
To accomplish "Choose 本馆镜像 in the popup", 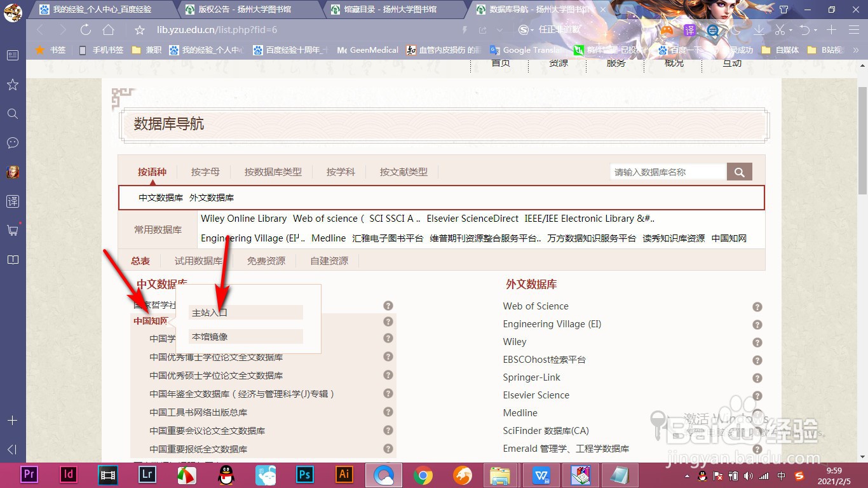I will coord(246,337).
